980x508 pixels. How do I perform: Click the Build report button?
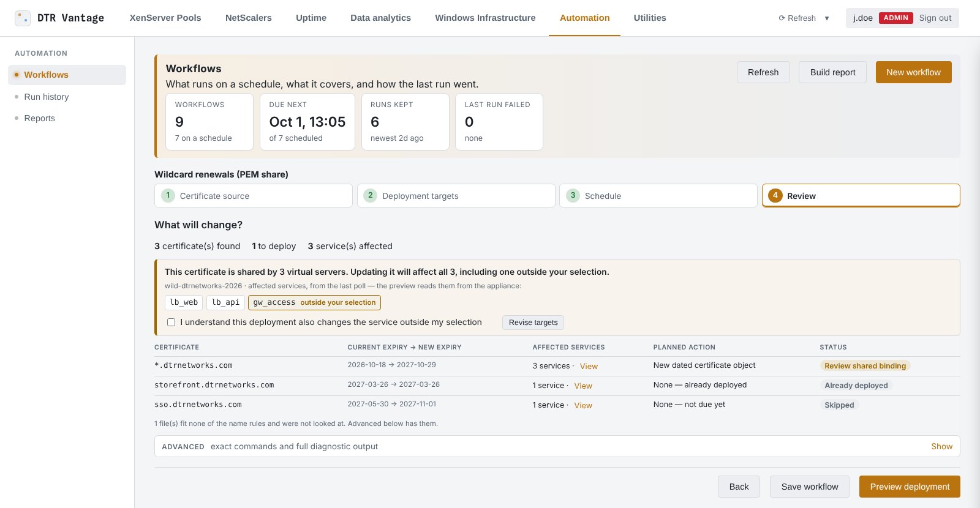833,72
